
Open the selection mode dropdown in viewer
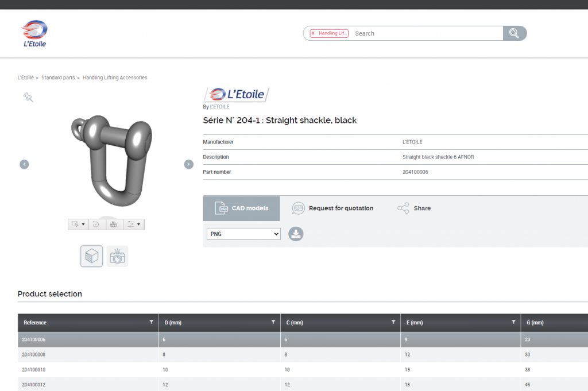(78, 224)
